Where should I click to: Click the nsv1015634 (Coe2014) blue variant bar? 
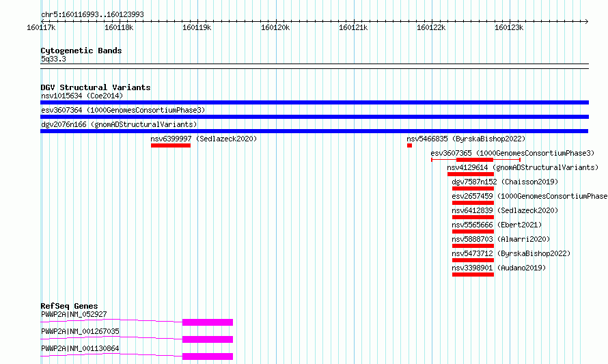click(314, 102)
